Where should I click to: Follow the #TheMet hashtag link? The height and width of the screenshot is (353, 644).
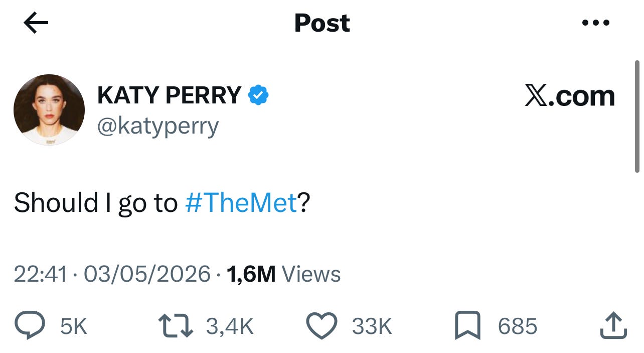click(242, 203)
